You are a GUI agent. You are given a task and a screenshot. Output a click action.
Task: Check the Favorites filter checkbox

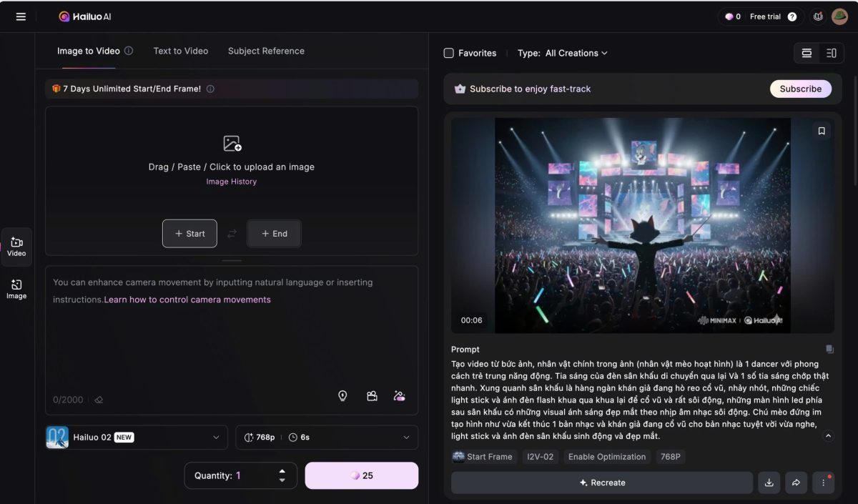click(x=449, y=53)
